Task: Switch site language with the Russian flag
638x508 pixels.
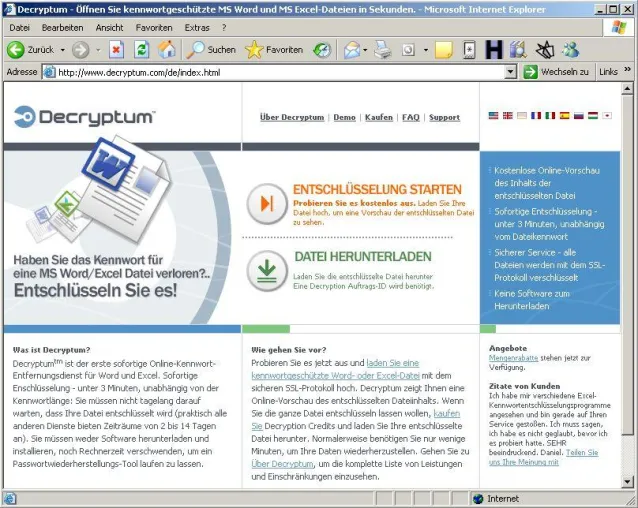Action: point(579,116)
